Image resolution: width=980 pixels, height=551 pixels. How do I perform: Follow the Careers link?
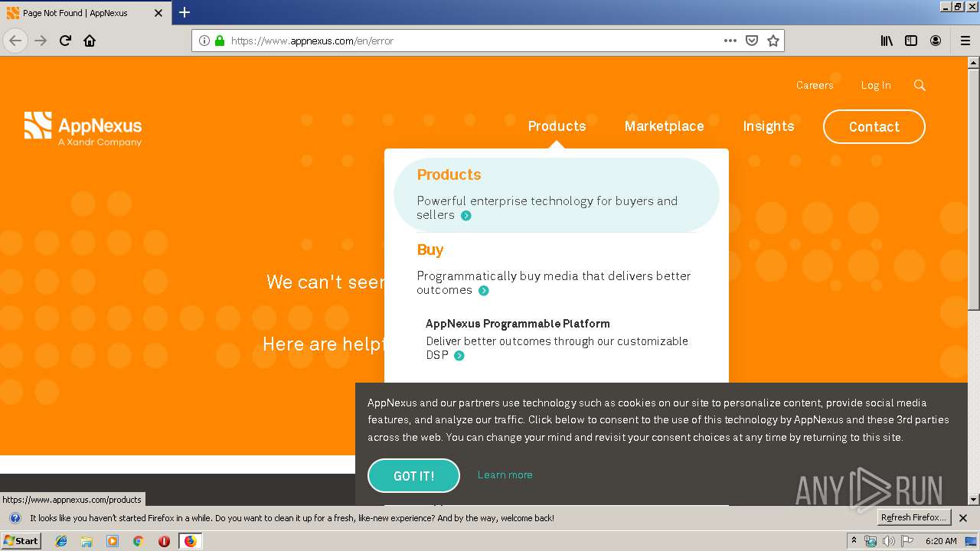point(815,85)
